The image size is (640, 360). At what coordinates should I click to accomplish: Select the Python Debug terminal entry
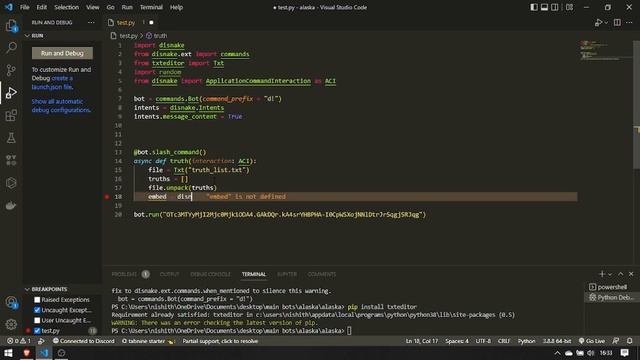[x=611, y=298]
